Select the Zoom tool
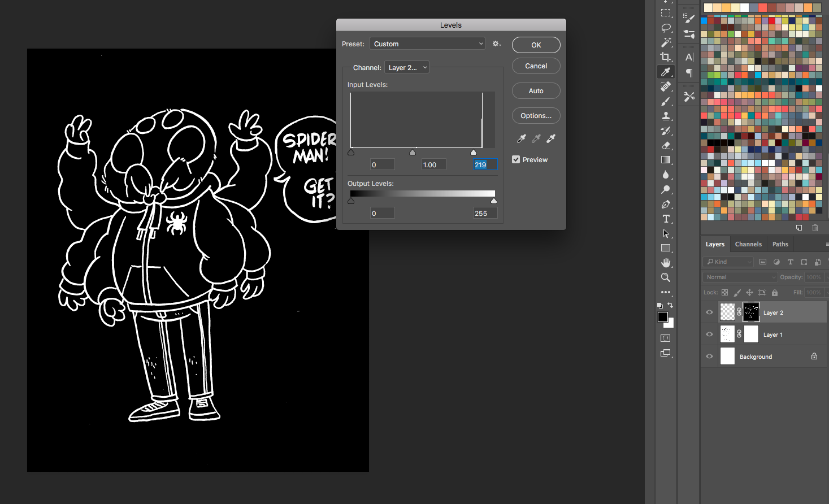829x504 pixels. tap(666, 277)
